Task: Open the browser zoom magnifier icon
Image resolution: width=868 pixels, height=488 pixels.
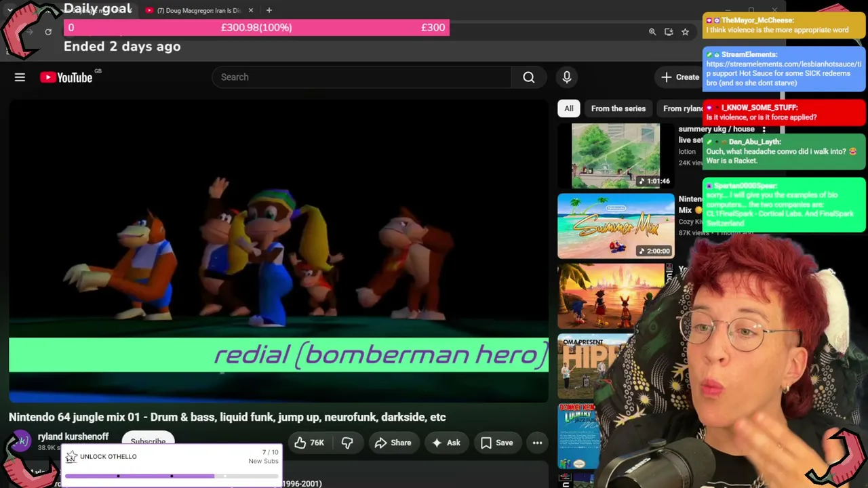Action: [652, 32]
